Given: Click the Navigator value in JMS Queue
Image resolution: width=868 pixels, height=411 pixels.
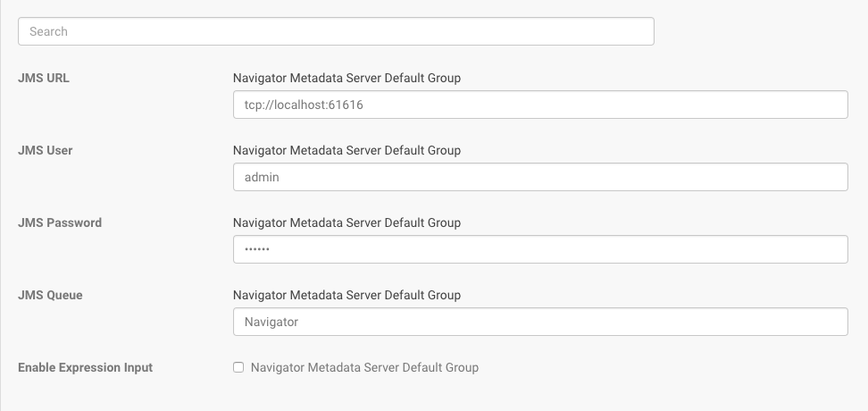Looking at the screenshot, I should tap(271, 322).
